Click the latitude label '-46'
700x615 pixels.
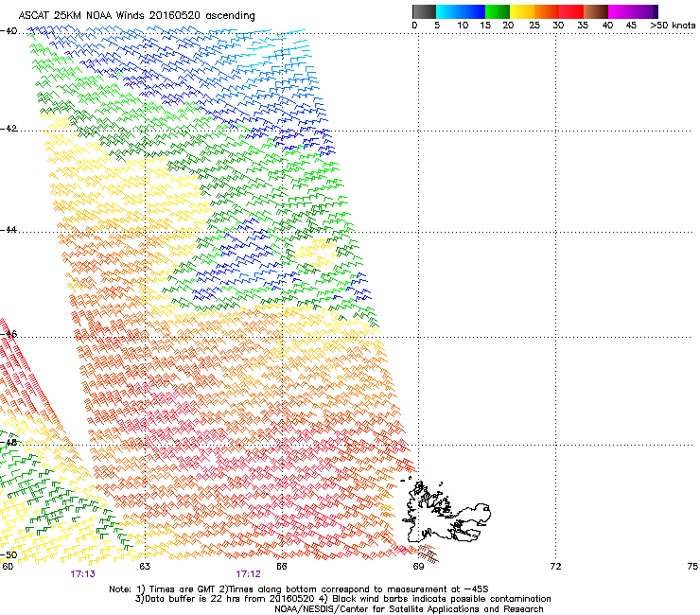(9, 334)
